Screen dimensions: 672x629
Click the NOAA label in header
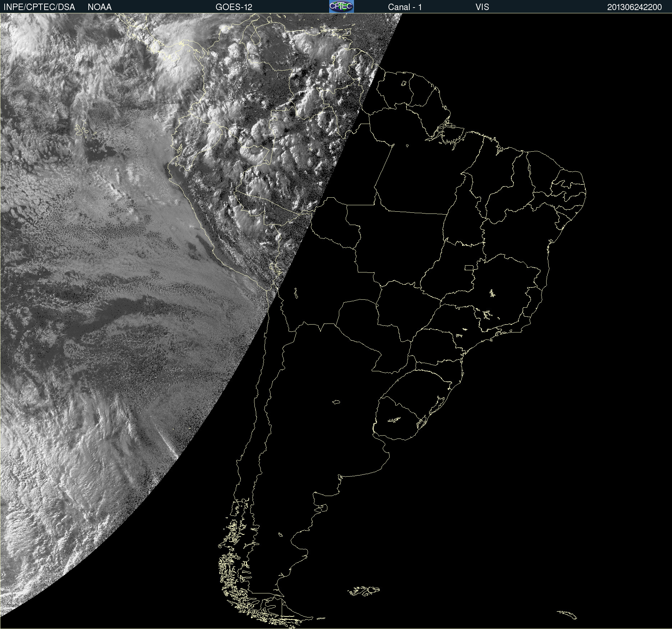100,7
